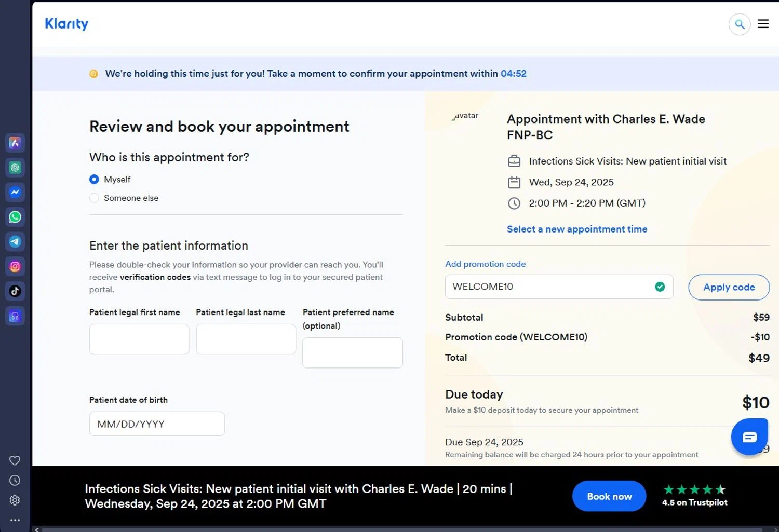Focus the Patient legal last name field
This screenshot has height=532, width=779.
pyautogui.click(x=246, y=339)
